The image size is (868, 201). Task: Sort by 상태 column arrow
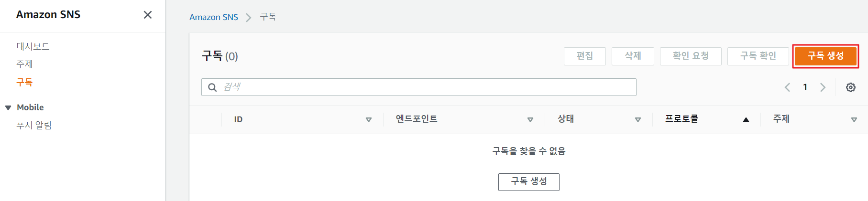click(x=637, y=120)
